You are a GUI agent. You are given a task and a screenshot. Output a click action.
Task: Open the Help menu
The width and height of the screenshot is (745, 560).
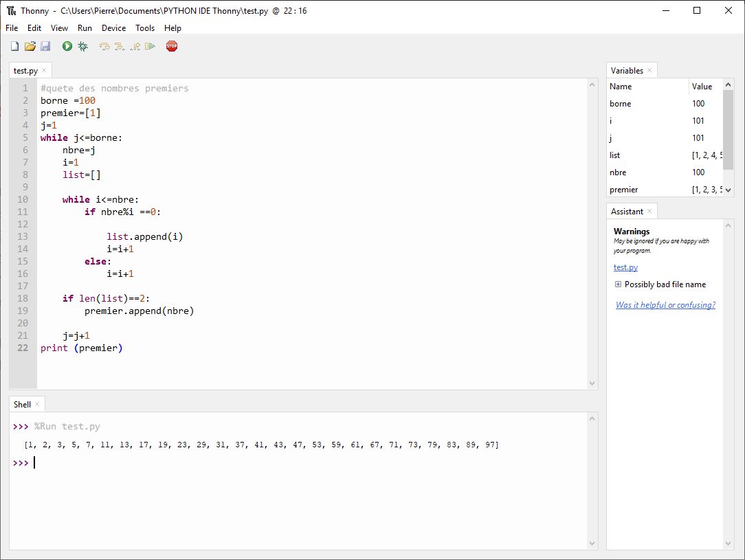coord(173,28)
